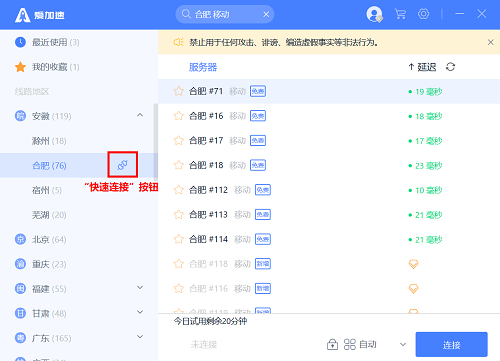
Task: Select 芜湖 (20) city
Action: point(49,215)
